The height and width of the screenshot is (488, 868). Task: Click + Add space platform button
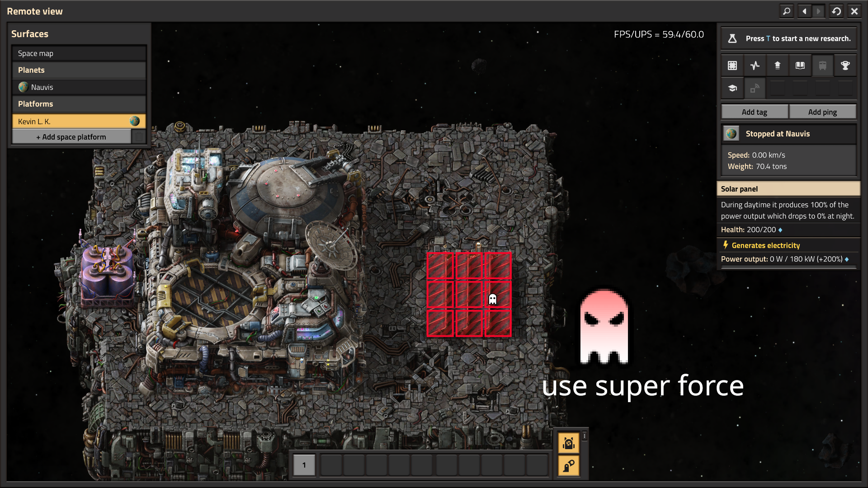pos(71,137)
